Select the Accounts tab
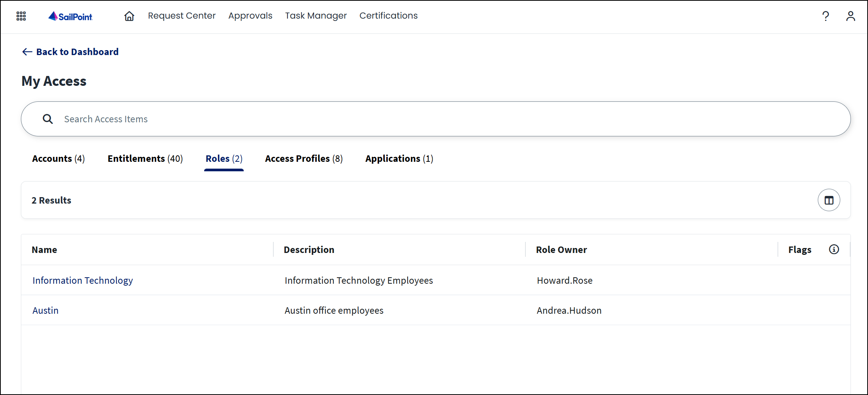 (58, 158)
